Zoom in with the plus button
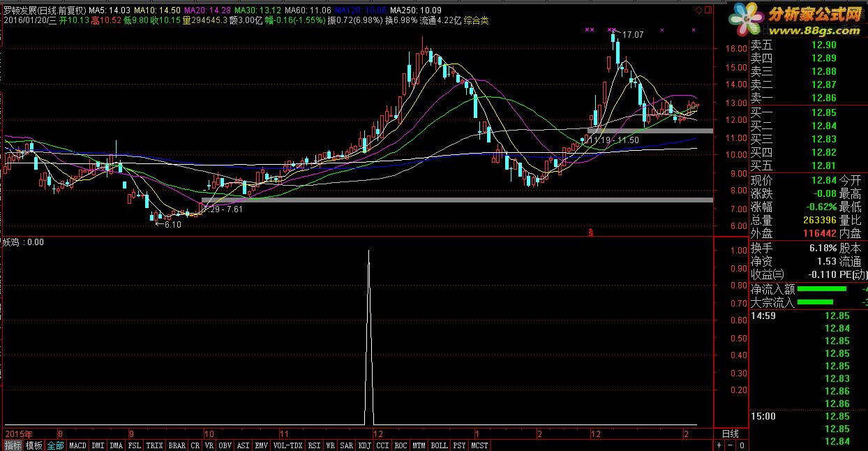This screenshot has height=451, width=868. click(x=721, y=445)
